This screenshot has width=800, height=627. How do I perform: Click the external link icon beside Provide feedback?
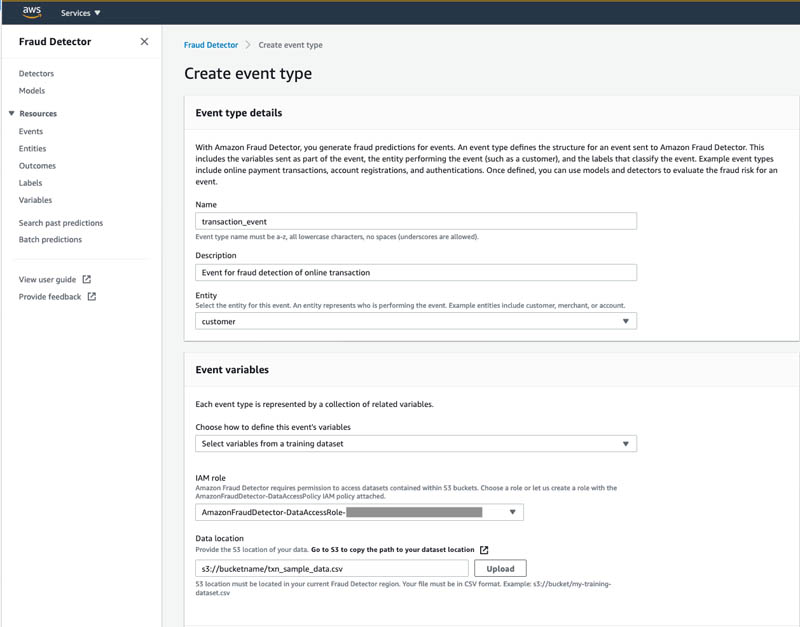(x=92, y=296)
